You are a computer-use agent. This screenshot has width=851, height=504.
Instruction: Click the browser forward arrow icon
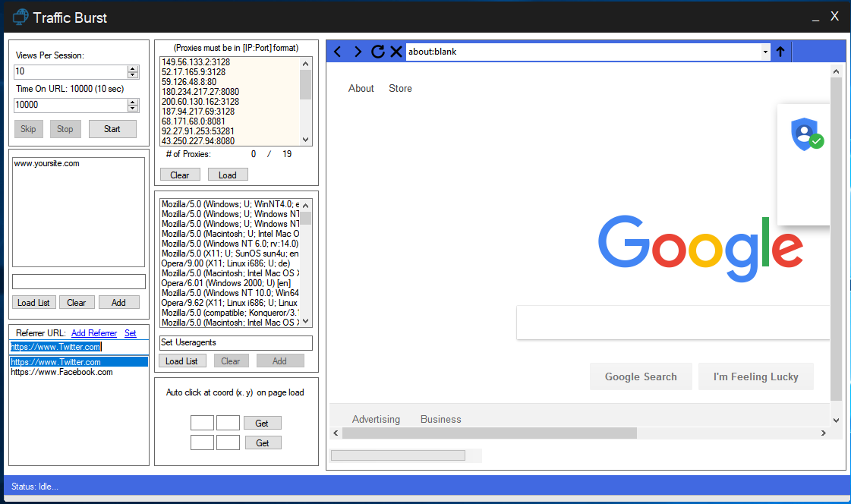pos(358,52)
